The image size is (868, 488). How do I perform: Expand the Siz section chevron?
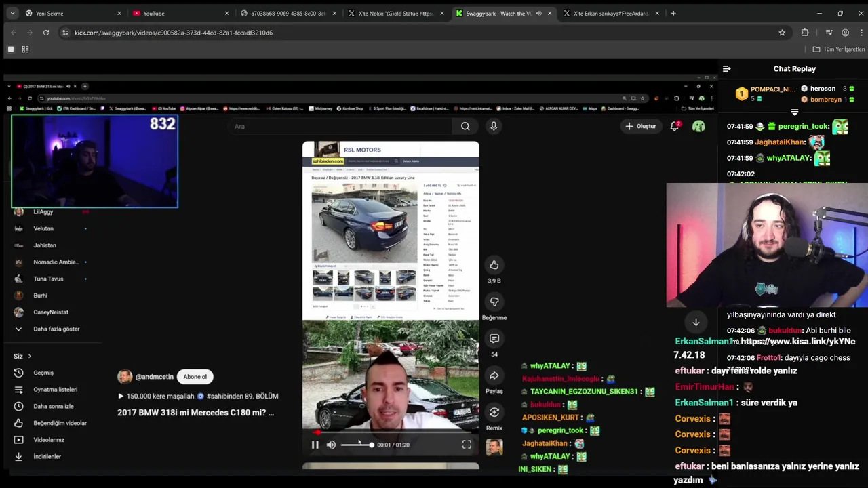(x=29, y=357)
